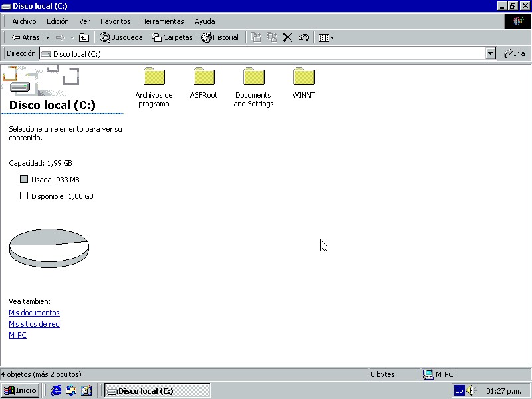Click the Mi PC status bar zone

click(476, 374)
